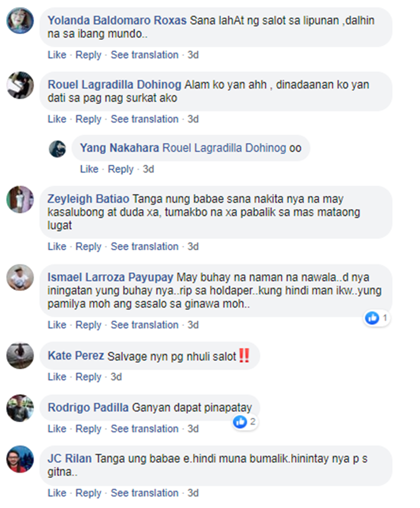Reply to Rodrigo Padilla's comment

click(88, 428)
